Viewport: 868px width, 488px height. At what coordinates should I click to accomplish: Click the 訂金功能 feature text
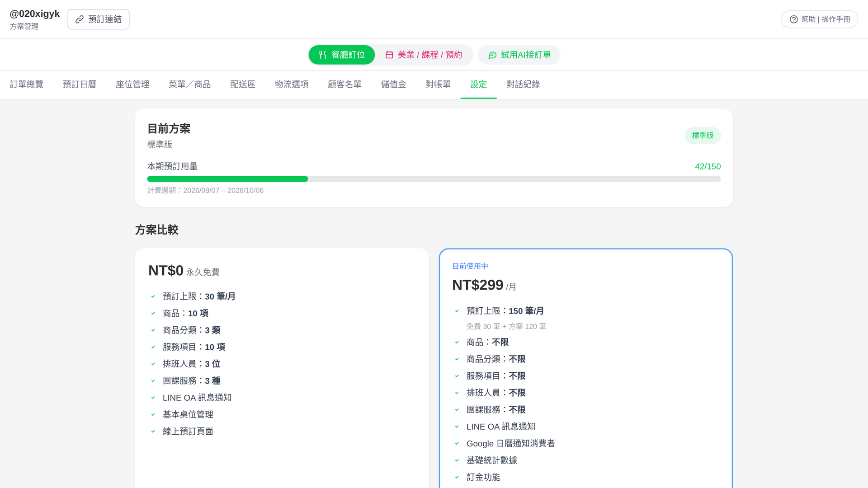point(483,477)
